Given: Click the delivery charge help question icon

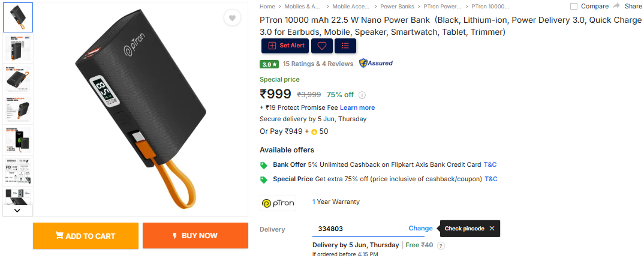Looking at the screenshot, I should (441, 245).
